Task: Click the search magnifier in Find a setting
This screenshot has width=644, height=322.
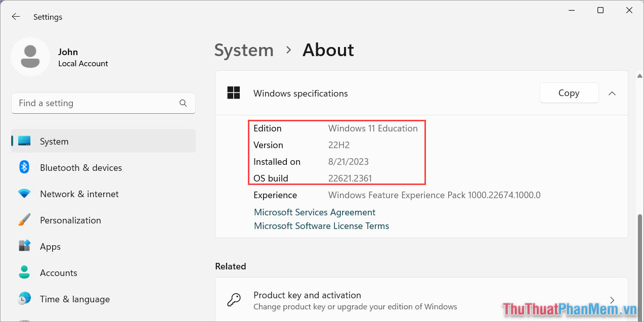Action: 183,103
